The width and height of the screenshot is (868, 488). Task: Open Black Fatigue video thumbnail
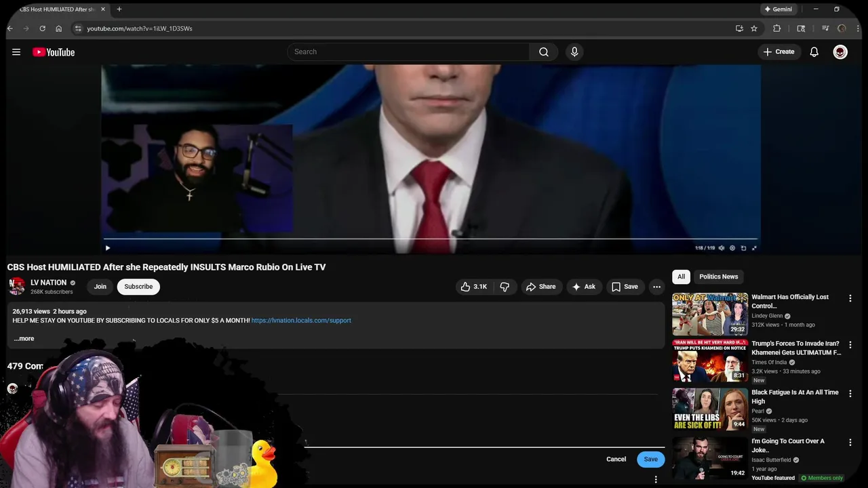pos(710,409)
